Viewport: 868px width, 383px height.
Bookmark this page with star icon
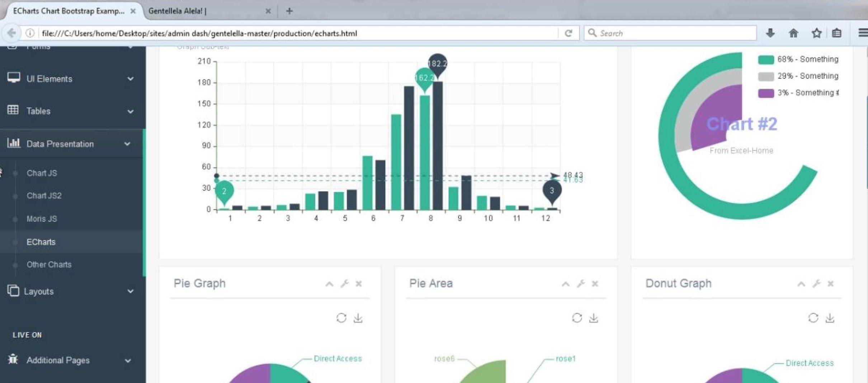pyautogui.click(x=816, y=33)
